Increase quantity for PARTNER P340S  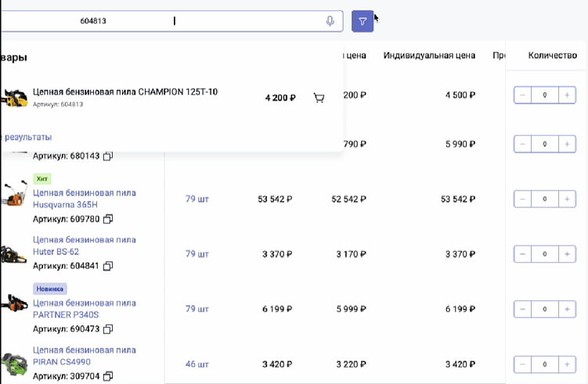(x=567, y=310)
